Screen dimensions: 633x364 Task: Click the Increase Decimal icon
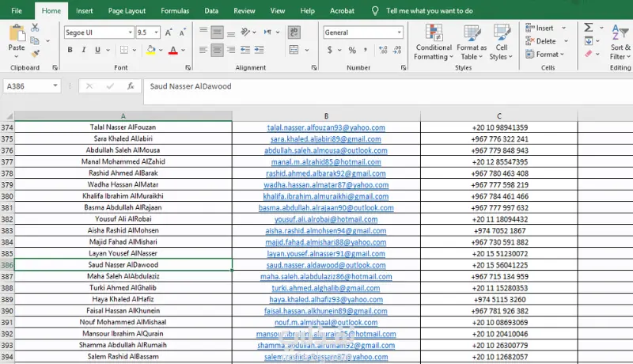[383, 50]
